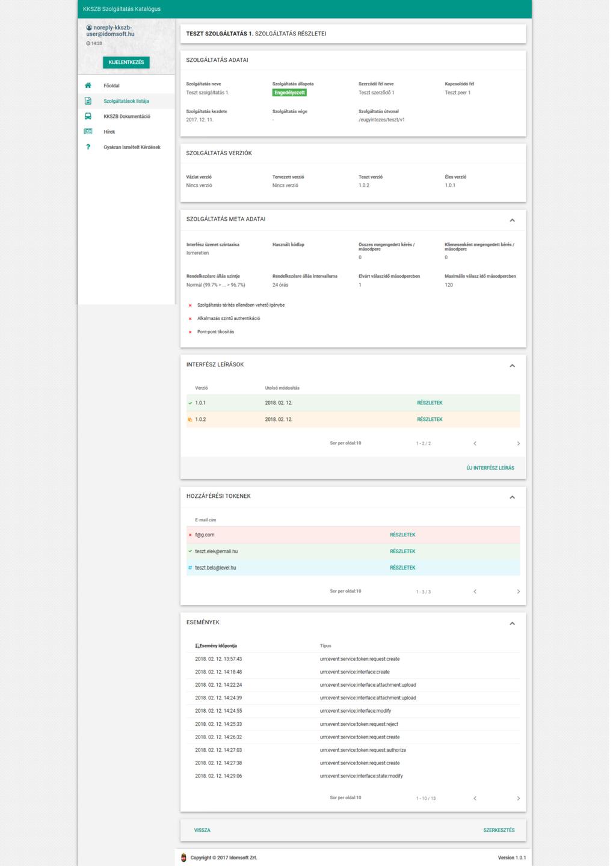Open Részletek for teszt.bela@level.hu token
Viewport: 616px width, 866px height.
click(402, 568)
